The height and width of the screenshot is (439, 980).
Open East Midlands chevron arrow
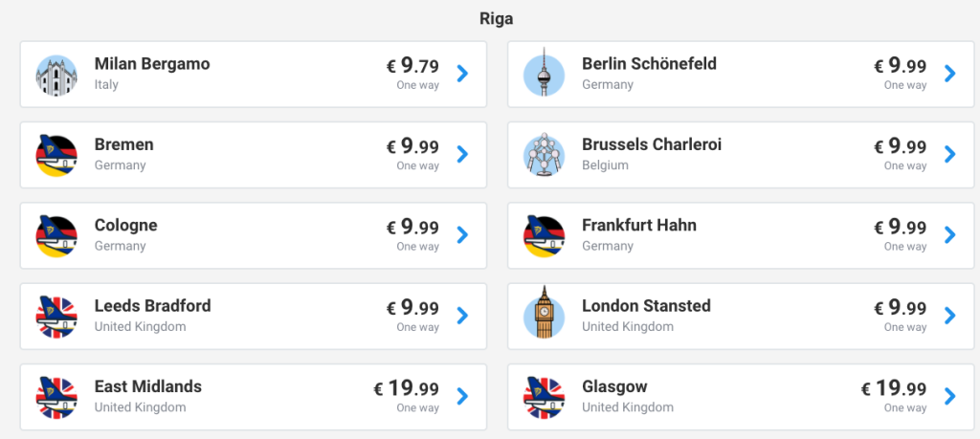coord(462,395)
